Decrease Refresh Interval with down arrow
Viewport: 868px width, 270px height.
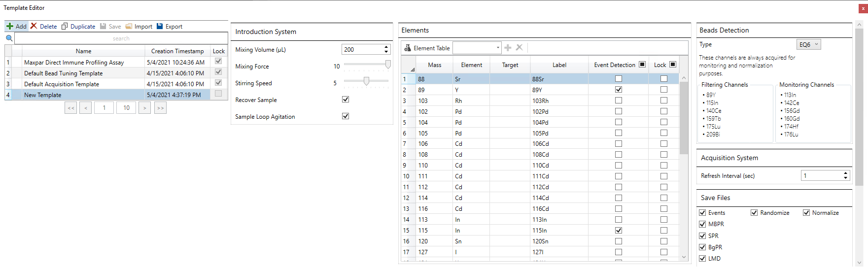coord(846,178)
